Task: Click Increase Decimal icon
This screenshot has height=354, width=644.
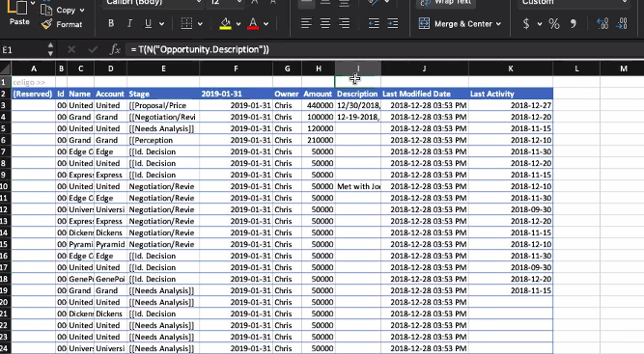Action: click(x=602, y=24)
